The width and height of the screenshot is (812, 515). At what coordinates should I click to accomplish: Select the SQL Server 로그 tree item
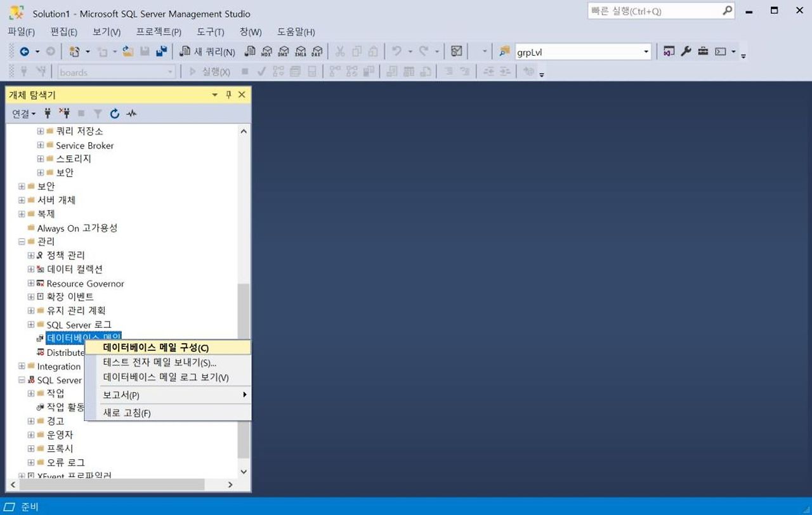(79, 325)
